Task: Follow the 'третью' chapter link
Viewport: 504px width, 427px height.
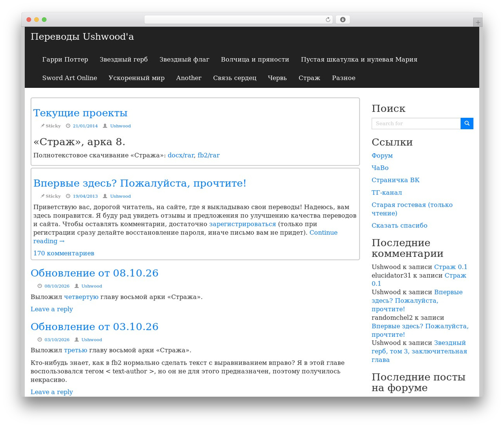Action: 76,350
